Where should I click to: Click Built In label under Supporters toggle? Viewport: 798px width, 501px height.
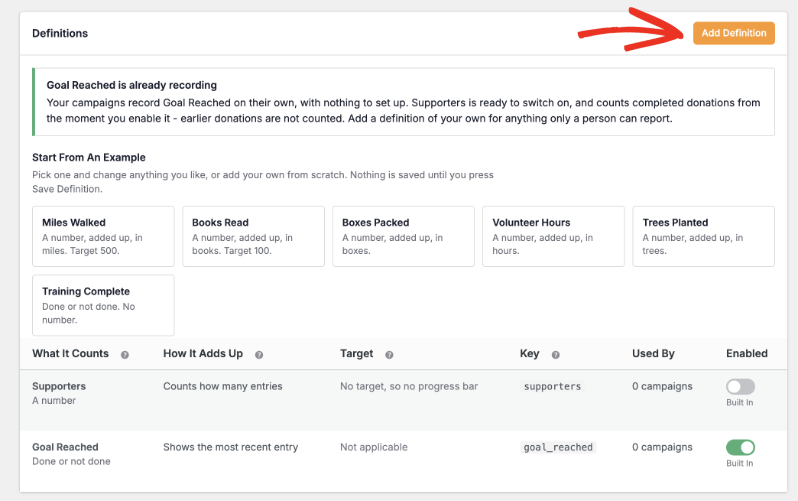pos(739,402)
